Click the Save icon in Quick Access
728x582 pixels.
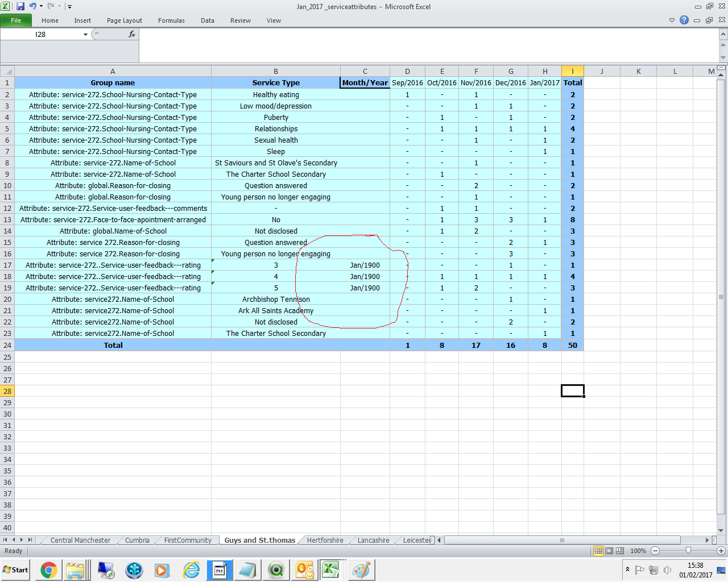(20, 6)
